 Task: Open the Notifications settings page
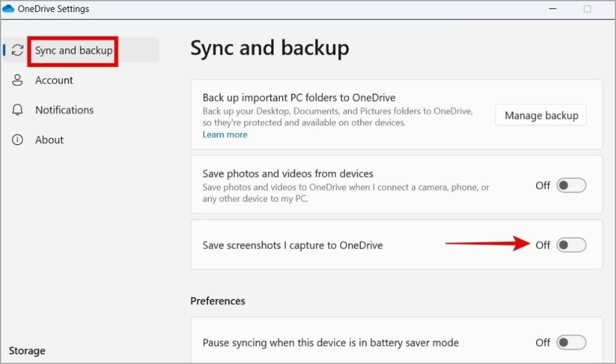[x=64, y=110]
